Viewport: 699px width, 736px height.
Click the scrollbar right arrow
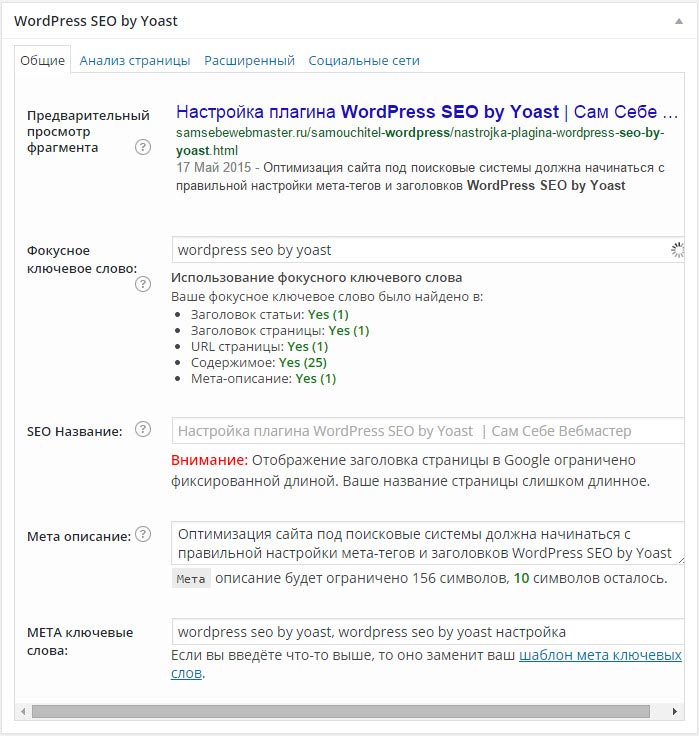[x=675, y=711]
